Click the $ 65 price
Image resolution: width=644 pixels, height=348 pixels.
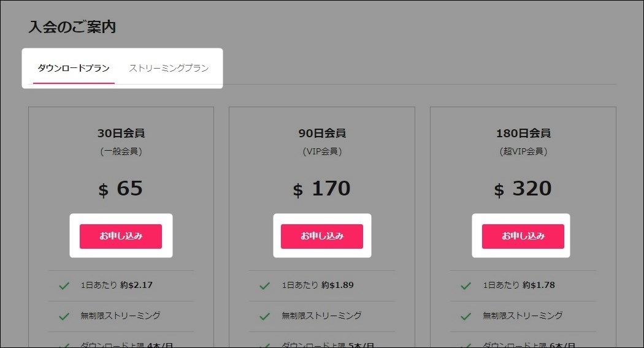pos(121,189)
